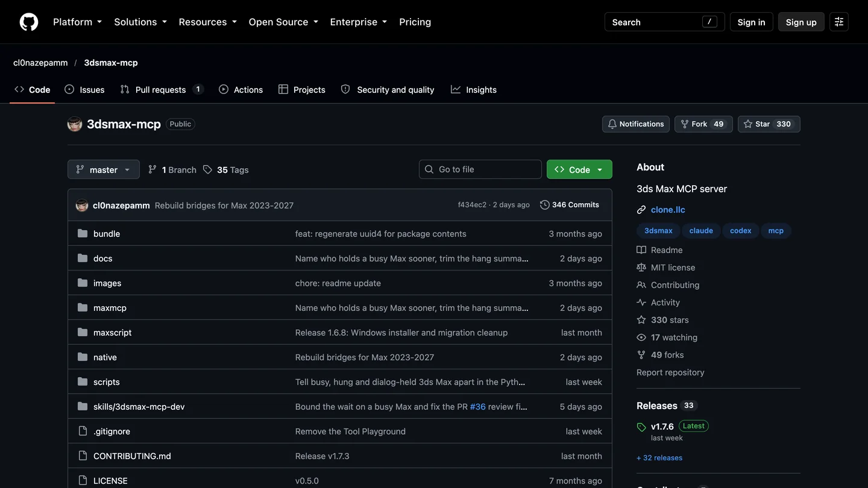Image resolution: width=868 pixels, height=488 pixels.
Task: Open the clone.llc website link
Action: (668, 210)
